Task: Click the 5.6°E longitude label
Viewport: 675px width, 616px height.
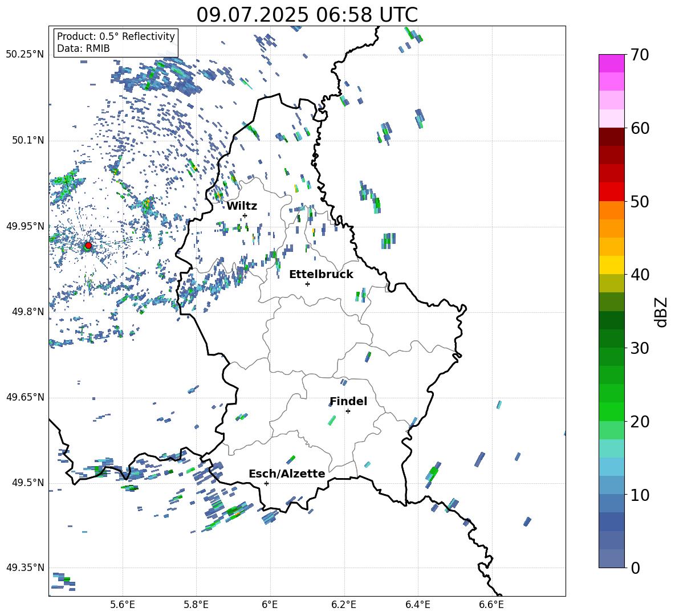Action: (123, 605)
